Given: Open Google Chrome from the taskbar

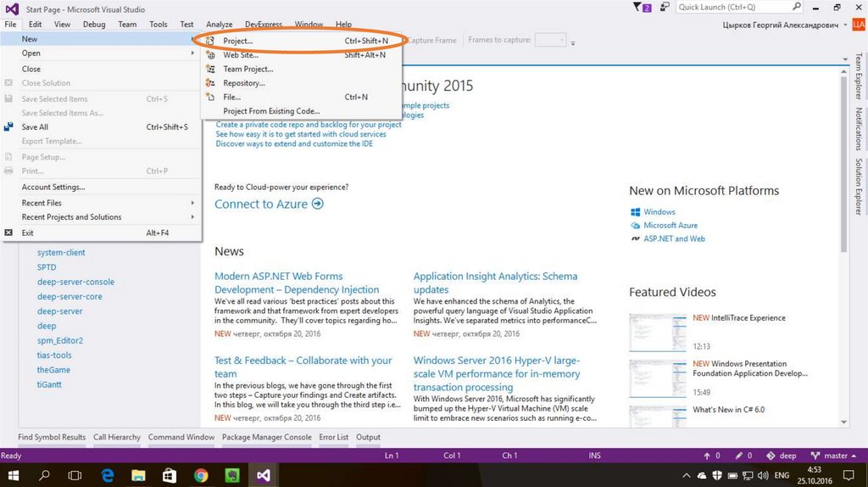Looking at the screenshot, I should click(201, 475).
